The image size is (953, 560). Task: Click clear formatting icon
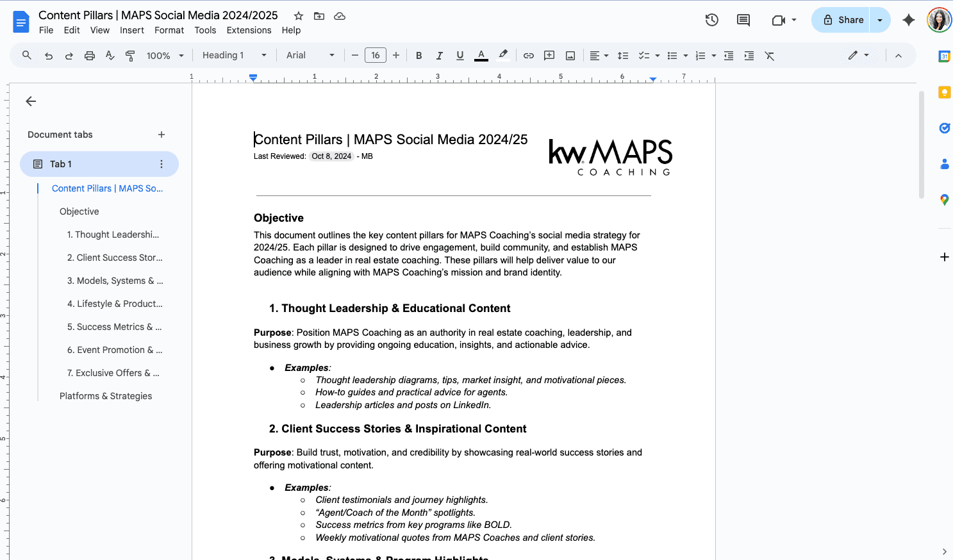pyautogui.click(x=769, y=56)
